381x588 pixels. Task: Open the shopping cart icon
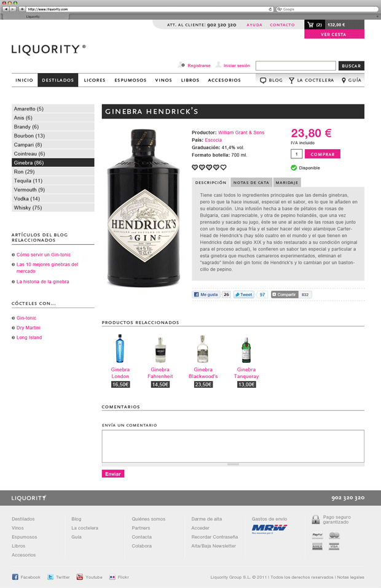[x=310, y=25]
